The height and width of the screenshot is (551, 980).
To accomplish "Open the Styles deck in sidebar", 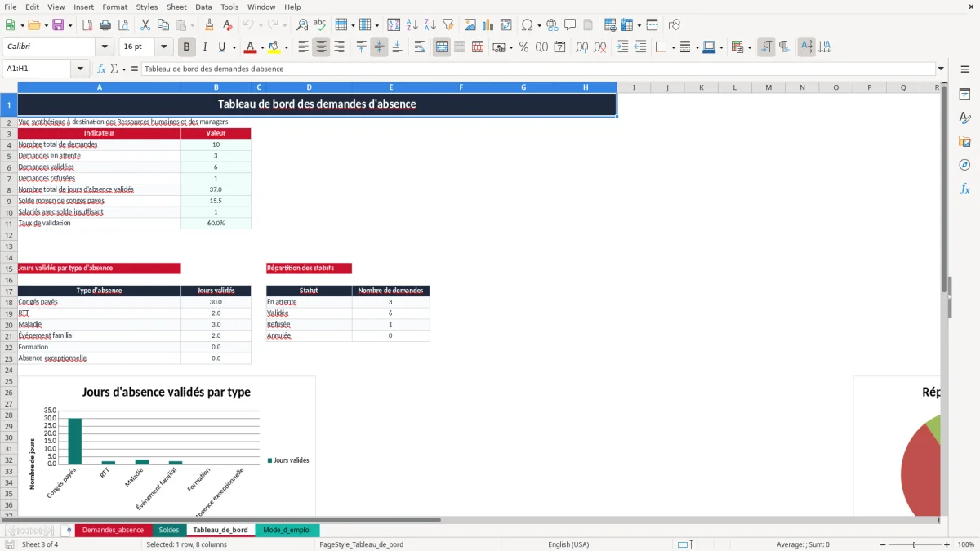I will 964,118.
